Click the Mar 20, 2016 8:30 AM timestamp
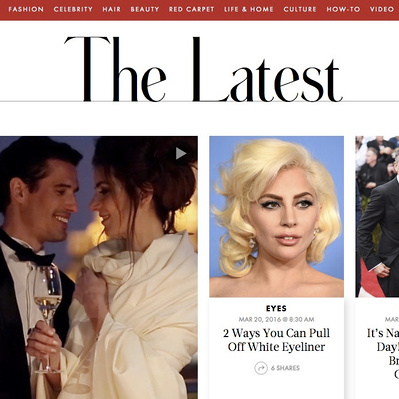This screenshot has width=399, height=399. (x=276, y=319)
